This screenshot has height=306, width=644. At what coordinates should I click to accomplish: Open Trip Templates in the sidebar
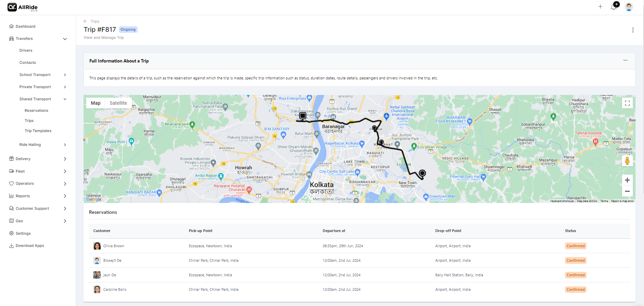pos(38,131)
